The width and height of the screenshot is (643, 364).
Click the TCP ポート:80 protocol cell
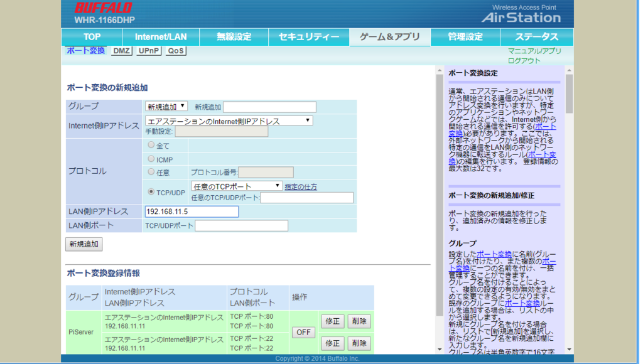[257, 321]
